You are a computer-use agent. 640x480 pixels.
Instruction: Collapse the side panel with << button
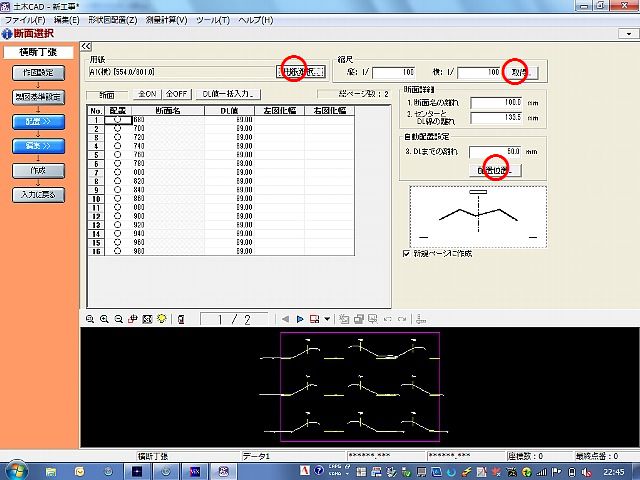(x=86, y=47)
